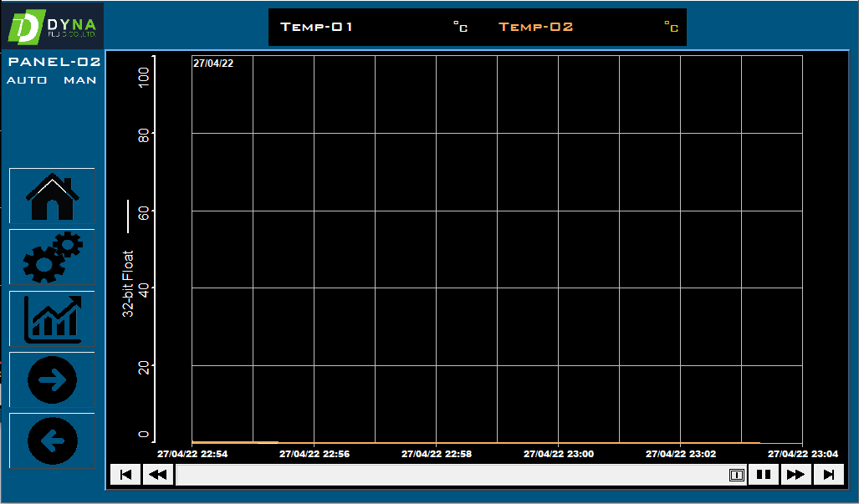
Task: Jump to the start of trend data
Action: pyautogui.click(x=125, y=475)
